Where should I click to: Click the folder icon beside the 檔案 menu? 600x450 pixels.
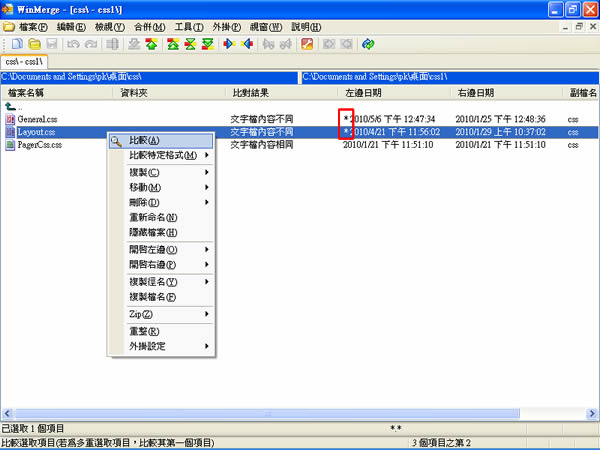8,27
